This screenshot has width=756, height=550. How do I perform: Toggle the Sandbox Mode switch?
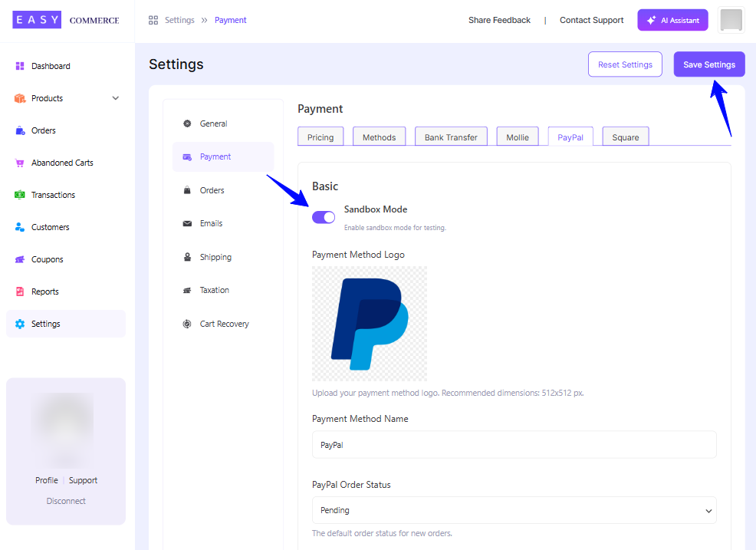pos(324,218)
